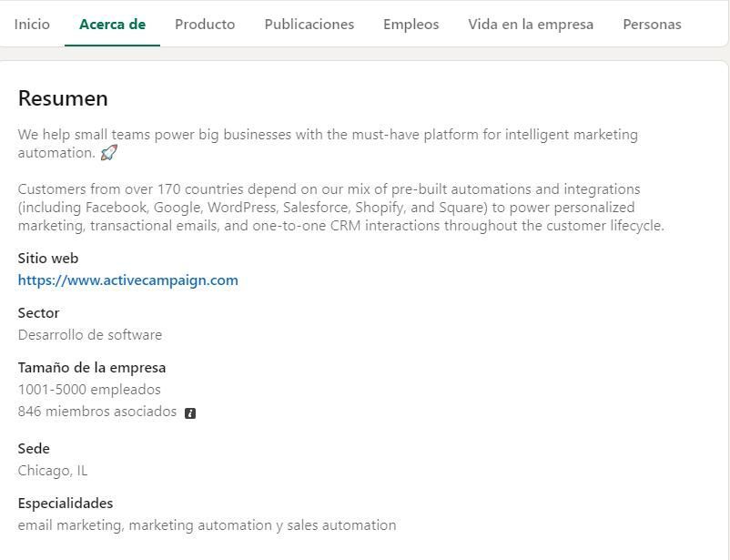The image size is (730, 560).
Task: Click the 846 miembros asociados text
Action: pos(97,412)
